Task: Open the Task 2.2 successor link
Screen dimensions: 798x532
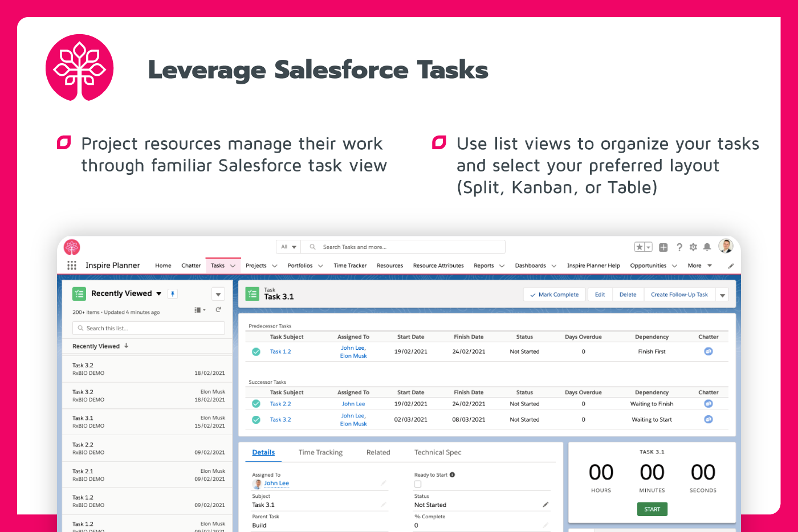Action: (x=280, y=404)
